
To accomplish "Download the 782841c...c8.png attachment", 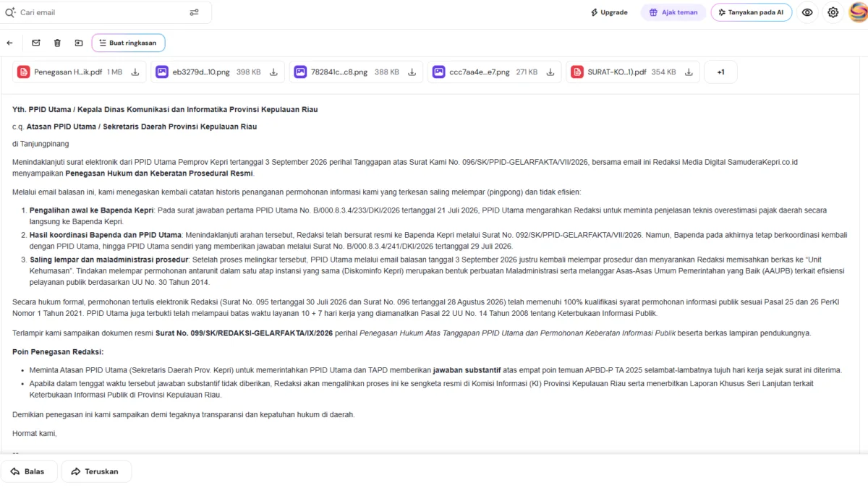I will click(412, 72).
